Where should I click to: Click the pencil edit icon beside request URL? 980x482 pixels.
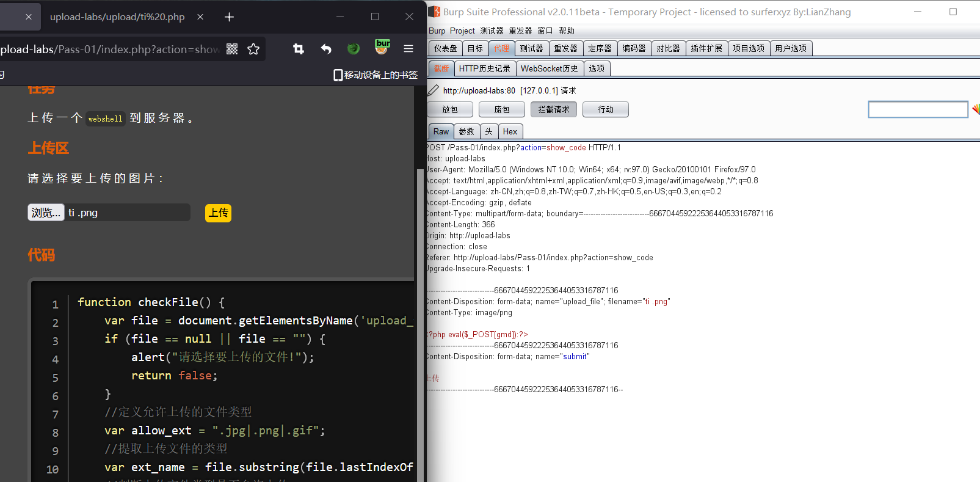pyautogui.click(x=433, y=90)
